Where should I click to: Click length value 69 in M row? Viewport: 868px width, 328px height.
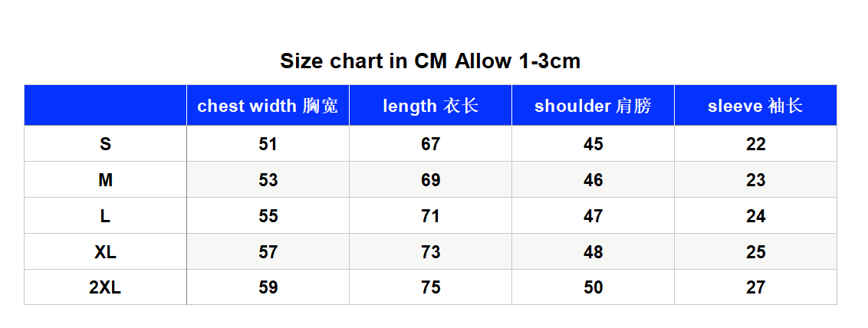[431, 180]
